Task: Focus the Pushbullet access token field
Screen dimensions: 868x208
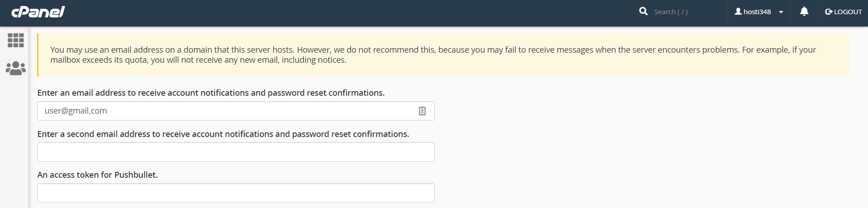Action: [236, 193]
